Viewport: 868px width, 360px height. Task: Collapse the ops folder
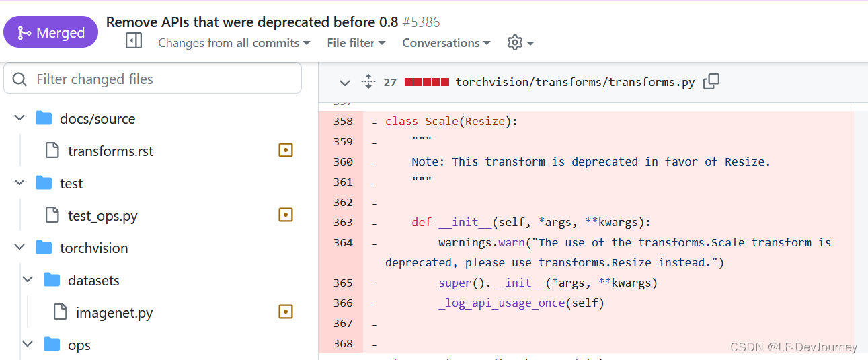pyautogui.click(x=28, y=345)
